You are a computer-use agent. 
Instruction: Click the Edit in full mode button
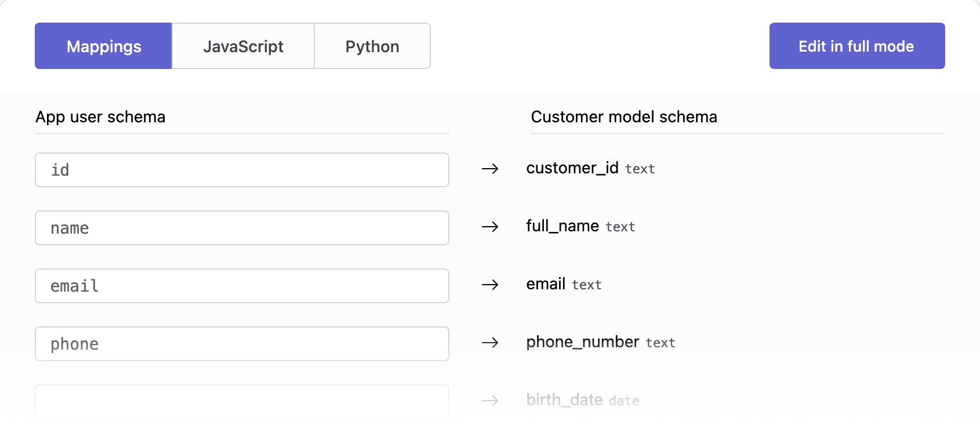point(856,46)
